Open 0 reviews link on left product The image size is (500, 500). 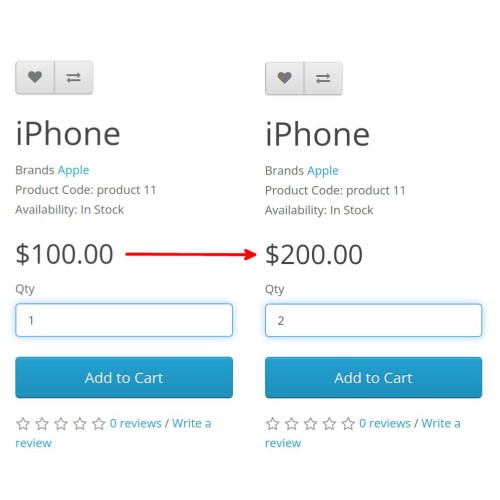(135, 423)
